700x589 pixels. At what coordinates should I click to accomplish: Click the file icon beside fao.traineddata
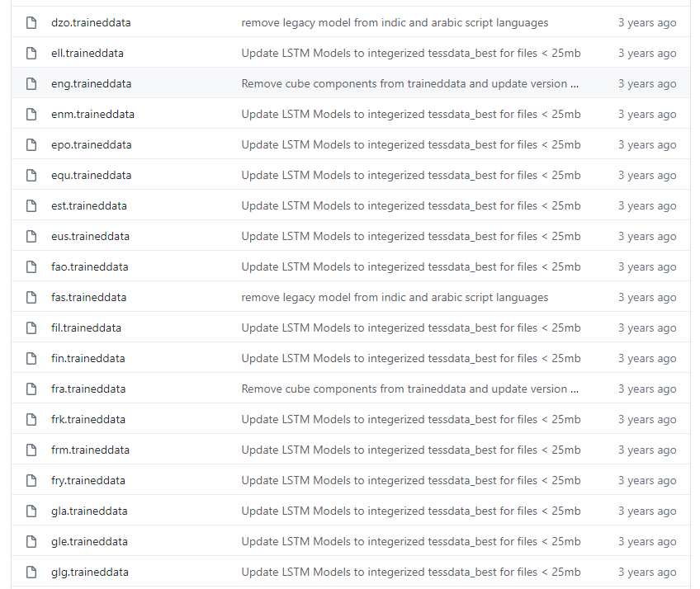31,266
